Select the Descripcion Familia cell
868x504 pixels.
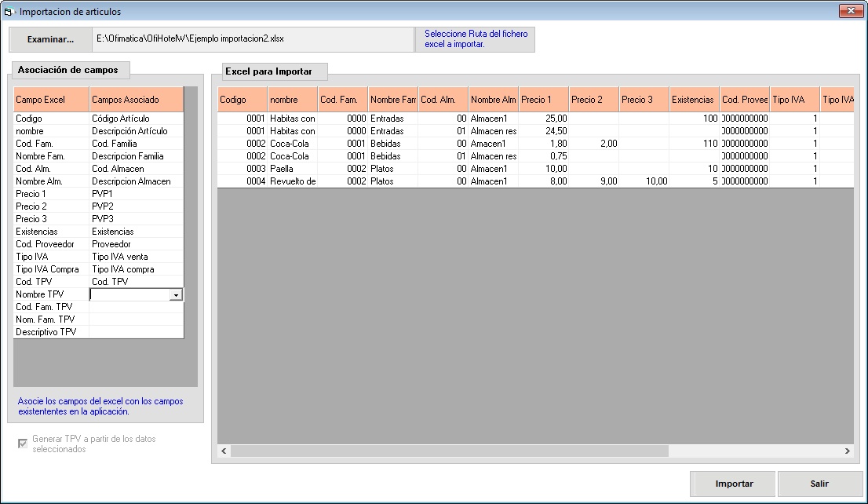pyautogui.click(x=137, y=156)
